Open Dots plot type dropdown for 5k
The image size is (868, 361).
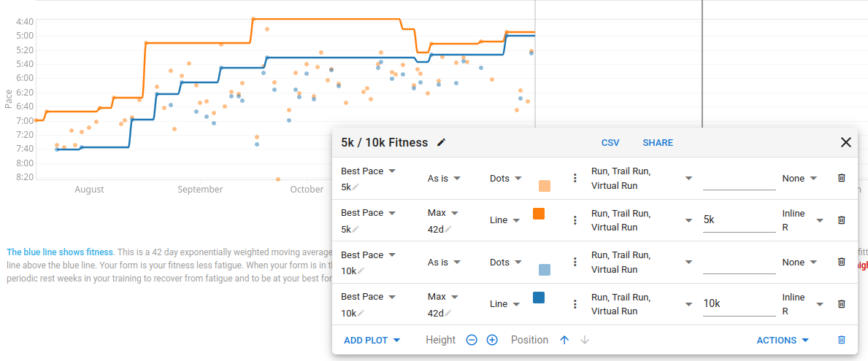click(x=506, y=178)
